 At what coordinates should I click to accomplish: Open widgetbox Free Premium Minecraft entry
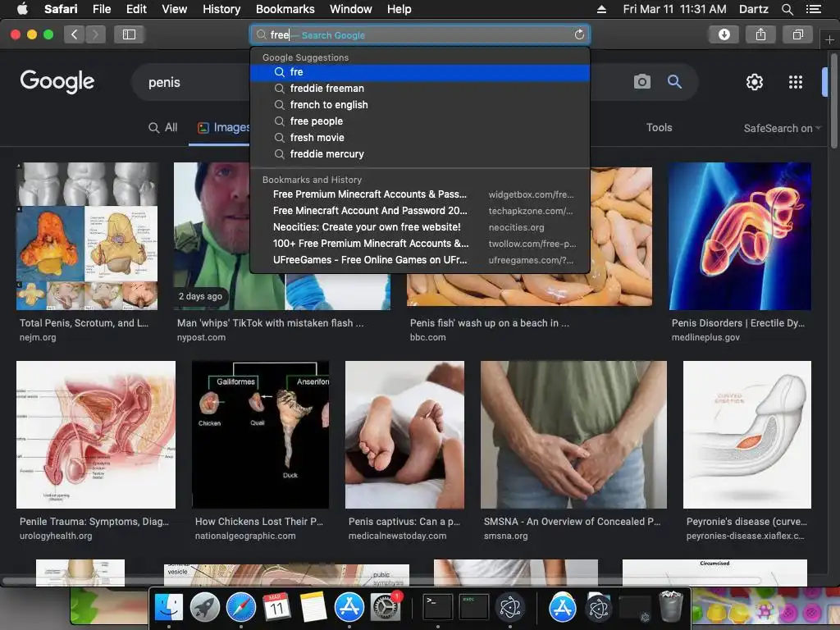[420, 194]
